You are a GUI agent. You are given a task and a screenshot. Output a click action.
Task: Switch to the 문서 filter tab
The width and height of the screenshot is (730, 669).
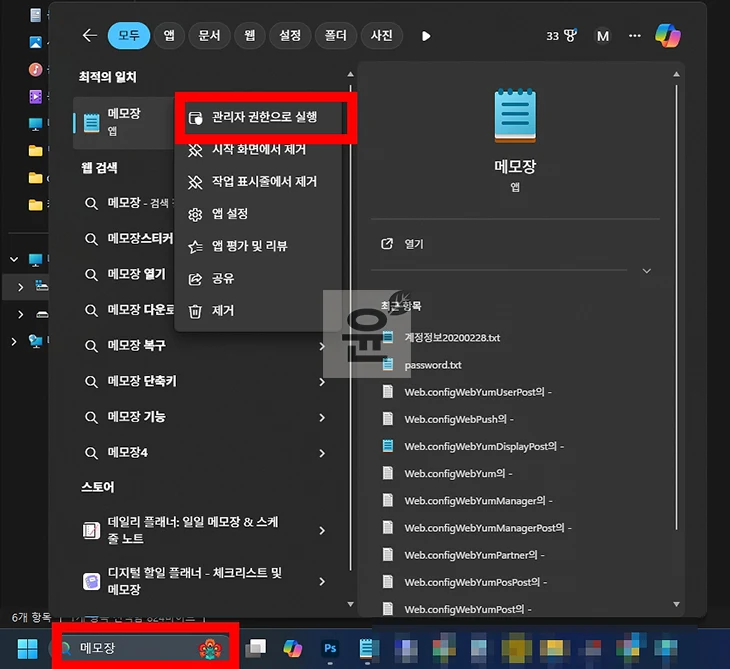point(209,36)
